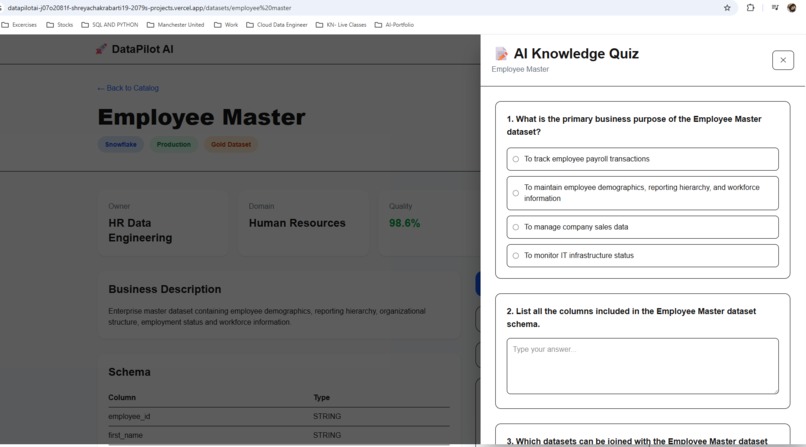This screenshot has height=447, width=806.
Task: Open the SQL AND PYTHON bookmark folder
Action: point(109,25)
